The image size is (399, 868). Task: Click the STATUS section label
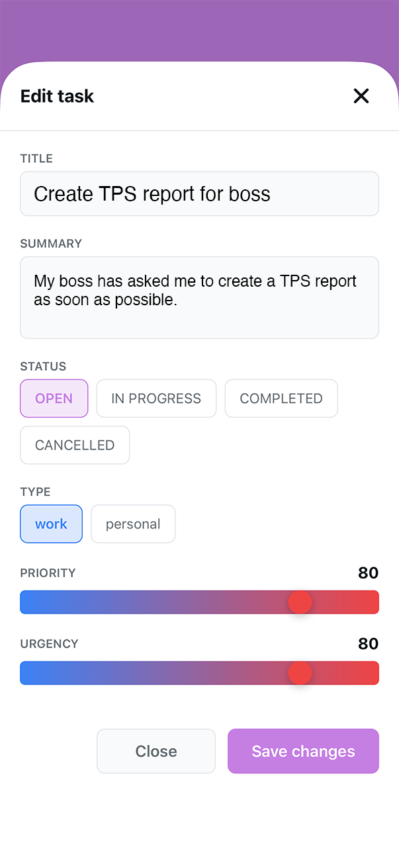[43, 366]
